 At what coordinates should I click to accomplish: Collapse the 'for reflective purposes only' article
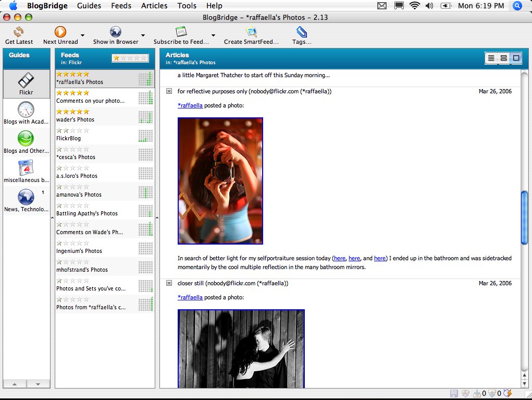(x=169, y=91)
